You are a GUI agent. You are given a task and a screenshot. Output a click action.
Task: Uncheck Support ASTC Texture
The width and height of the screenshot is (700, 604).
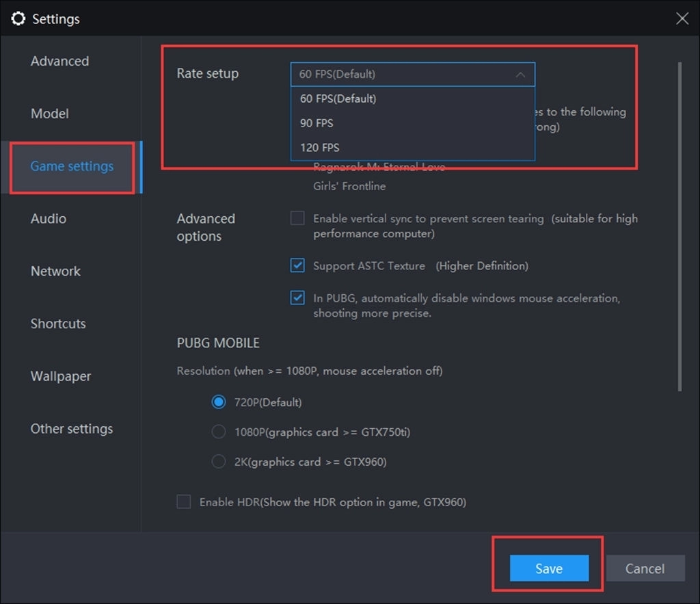point(297,265)
